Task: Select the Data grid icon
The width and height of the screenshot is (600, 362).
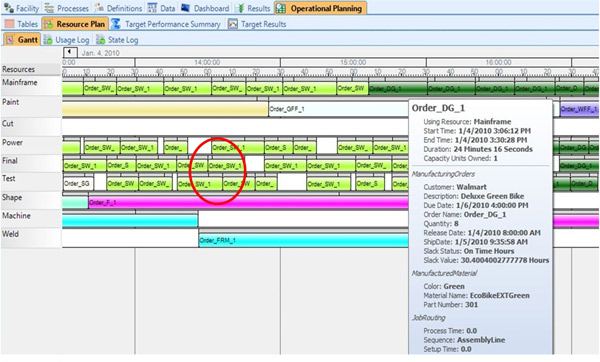Action: pyautogui.click(x=152, y=8)
